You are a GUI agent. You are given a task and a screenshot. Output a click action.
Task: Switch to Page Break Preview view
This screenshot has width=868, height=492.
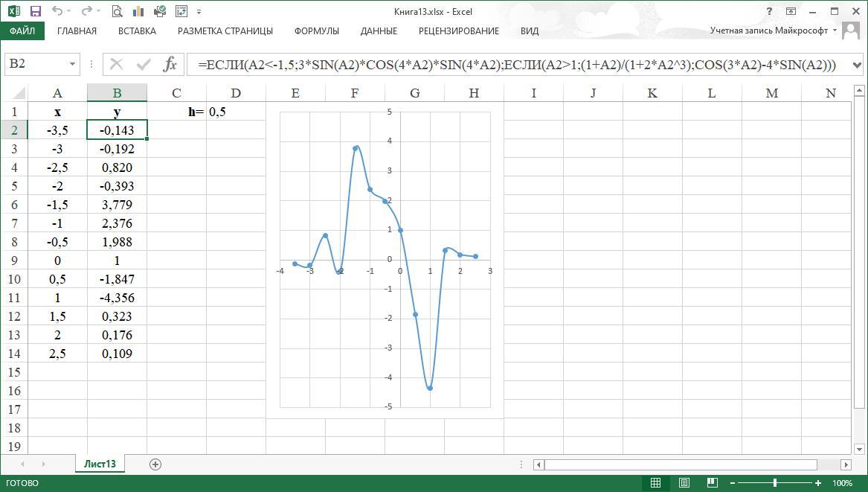tap(712, 483)
